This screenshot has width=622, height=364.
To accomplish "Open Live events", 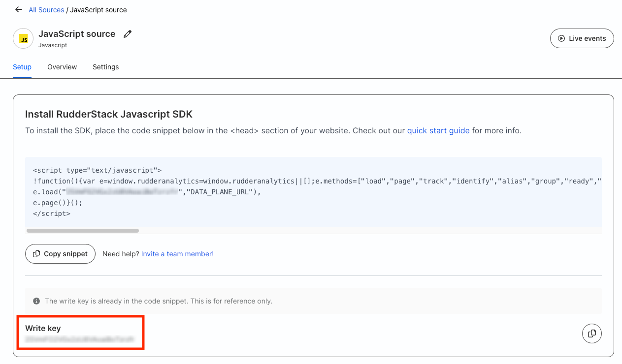I will (x=582, y=38).
